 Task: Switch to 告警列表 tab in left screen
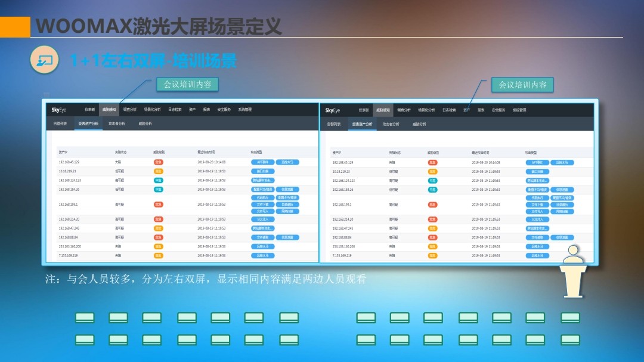60,123
